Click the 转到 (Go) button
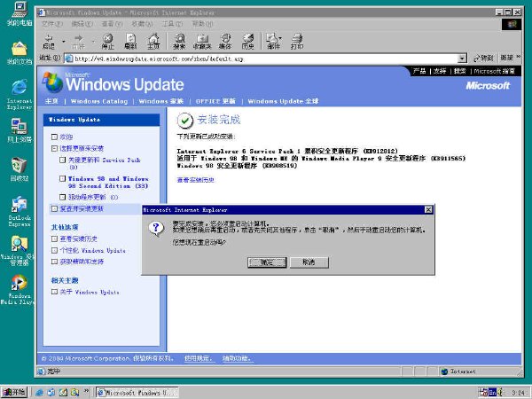Screen dimensions: 532x399 click(x=483, y=59)
